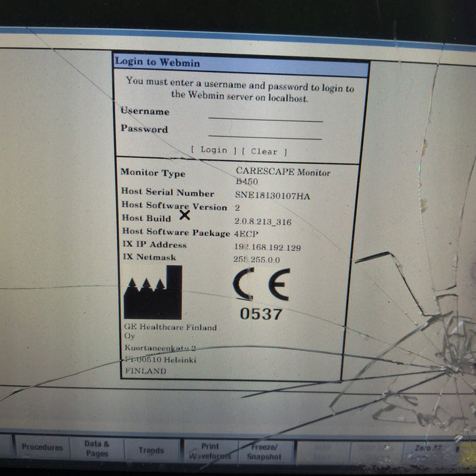Click the CARESCAPE Monitor B450 text
Viewport: 476px width, 476px height.
pyautogui.click(x=282, y=176)
